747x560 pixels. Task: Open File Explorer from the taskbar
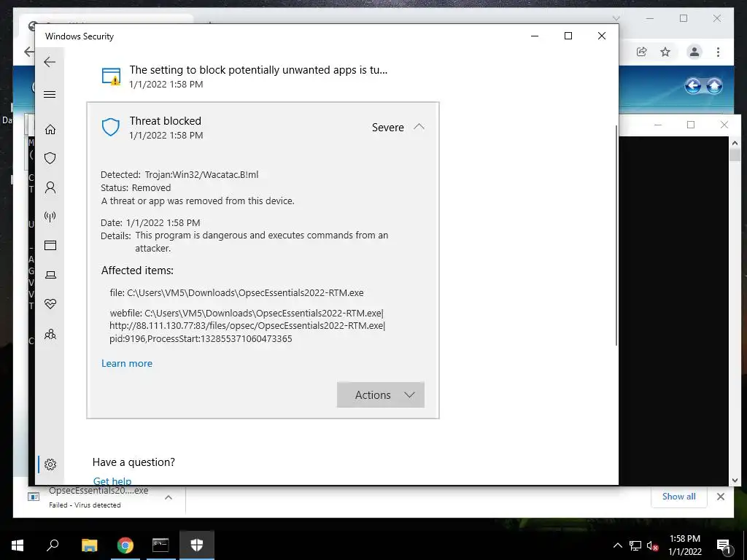89,545
